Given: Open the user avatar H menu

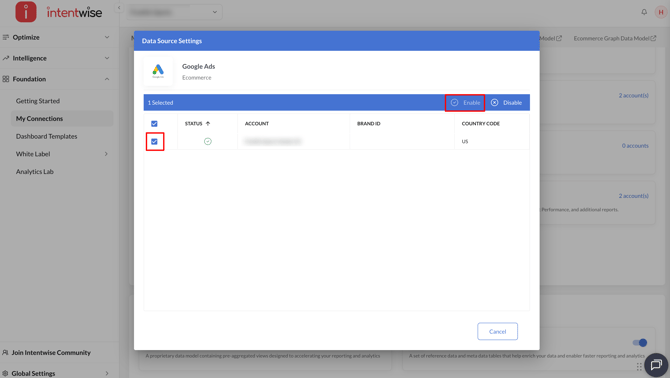Looking at the screenshot, I should point(661,12).
